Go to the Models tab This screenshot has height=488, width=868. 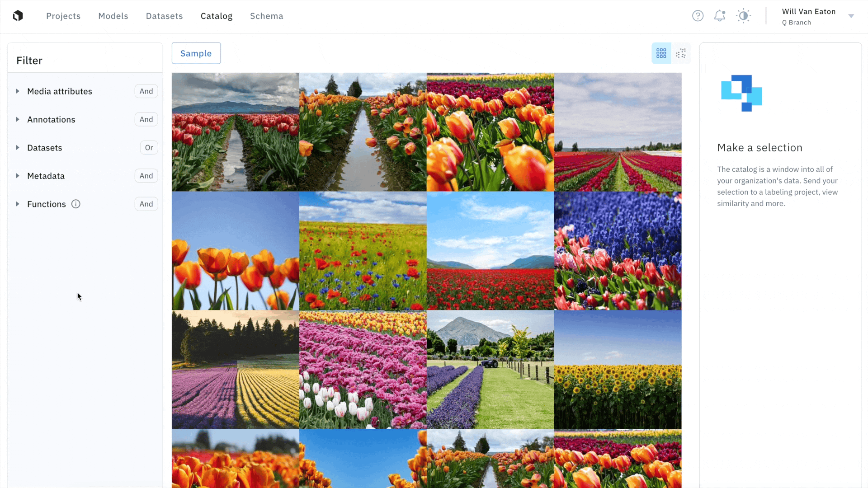[113, 16]
